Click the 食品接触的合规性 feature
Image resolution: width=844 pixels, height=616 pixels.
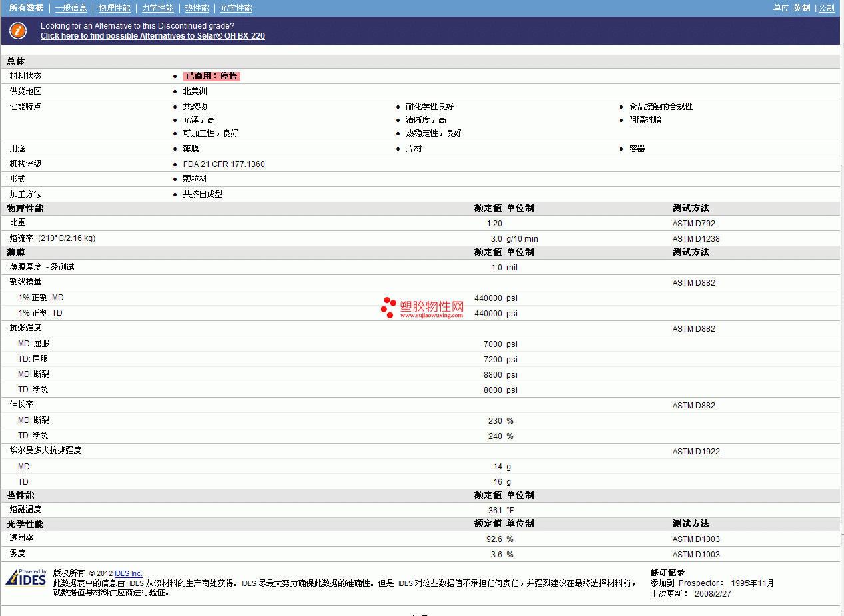[661, 107]
